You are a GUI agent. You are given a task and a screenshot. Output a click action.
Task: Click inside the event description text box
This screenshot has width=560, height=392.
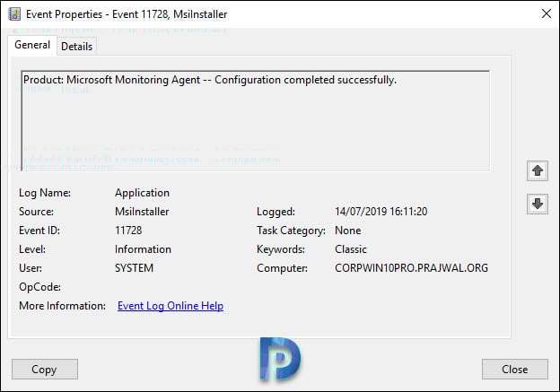[256, 121]
